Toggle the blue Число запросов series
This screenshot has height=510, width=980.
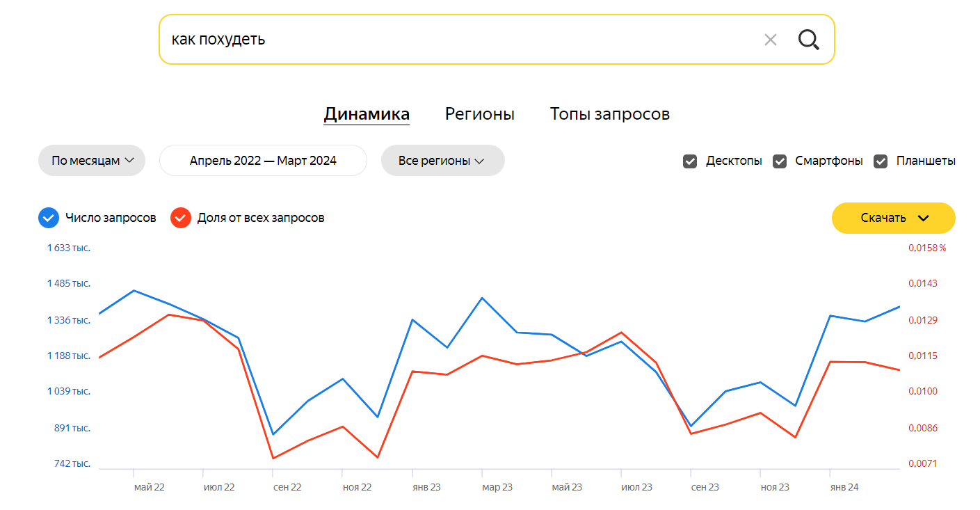[x=49, y=218]
